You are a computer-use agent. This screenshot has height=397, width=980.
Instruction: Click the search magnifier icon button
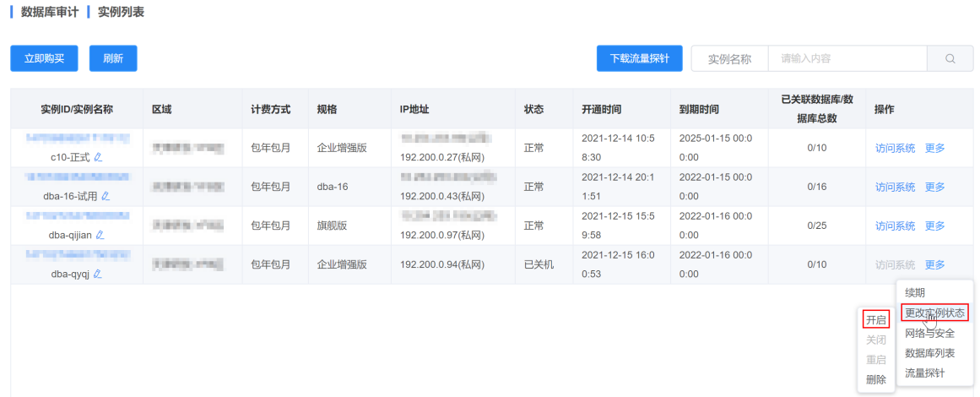950,59
